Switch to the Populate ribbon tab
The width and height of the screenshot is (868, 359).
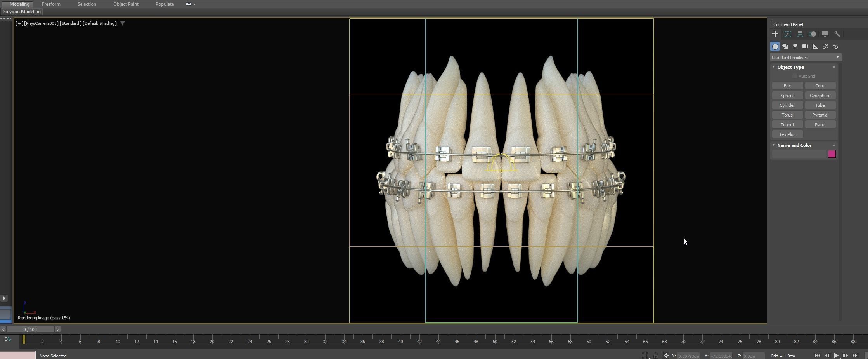(x=165, y=4)
